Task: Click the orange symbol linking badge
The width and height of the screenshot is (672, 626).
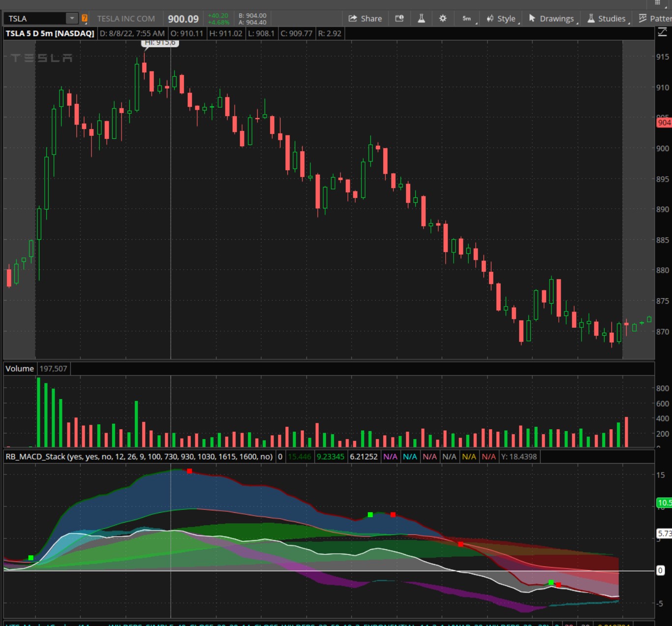Action: click(x=85, y=19)
